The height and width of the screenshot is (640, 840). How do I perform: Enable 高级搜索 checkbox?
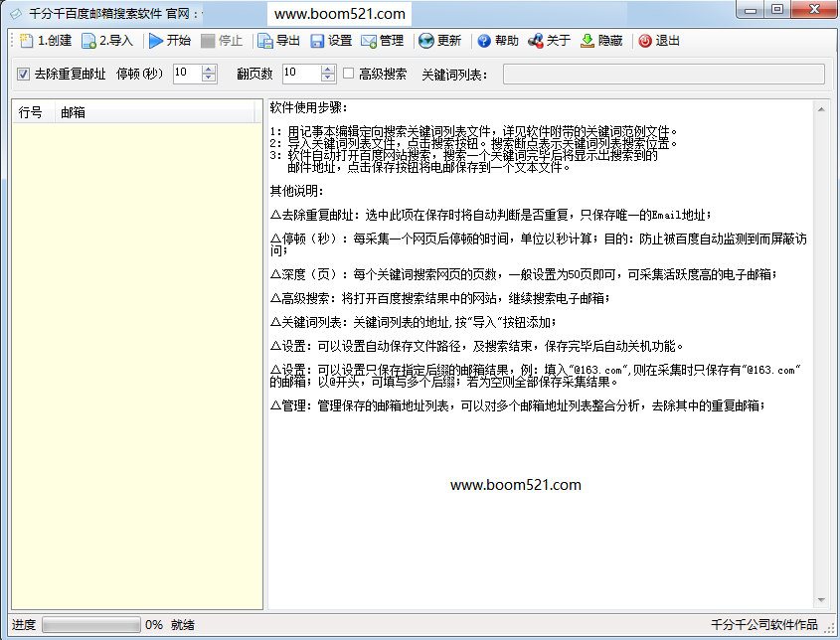[348, 73]
